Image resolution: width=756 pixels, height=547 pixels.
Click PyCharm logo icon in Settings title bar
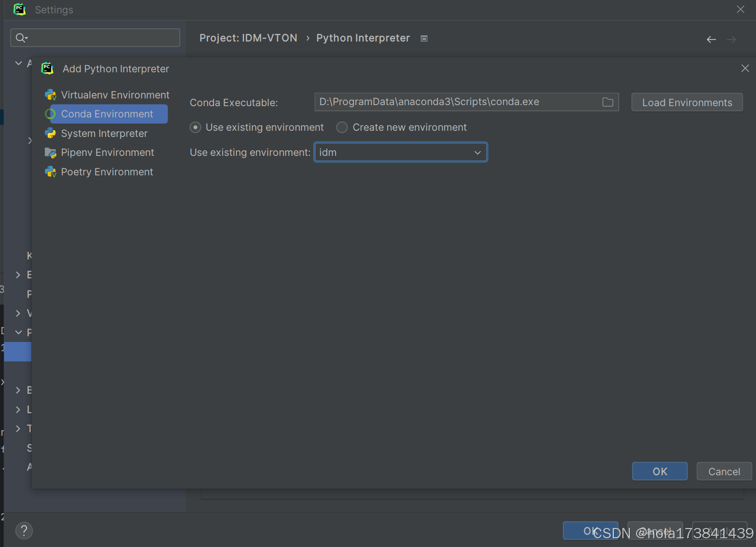click(x=19, y=9)
